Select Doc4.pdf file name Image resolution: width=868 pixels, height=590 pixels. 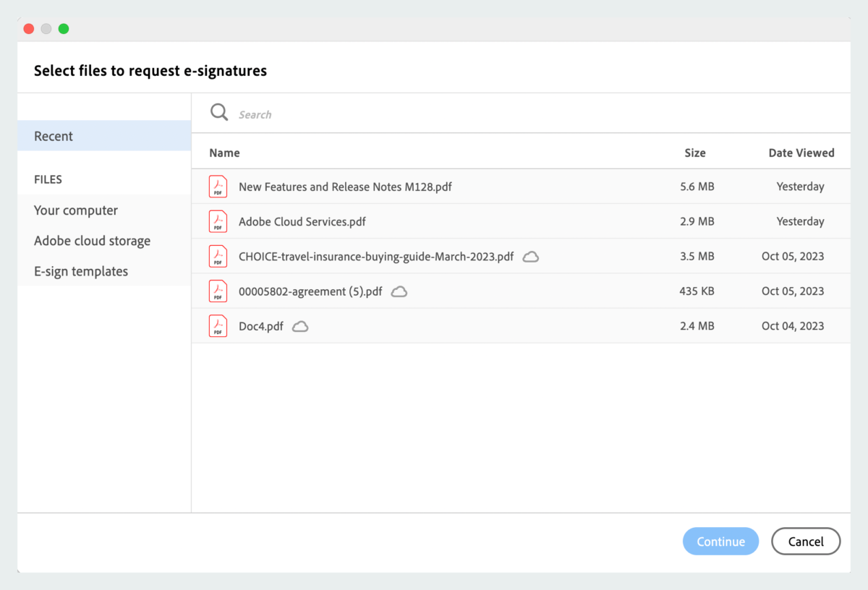(261, 326)
